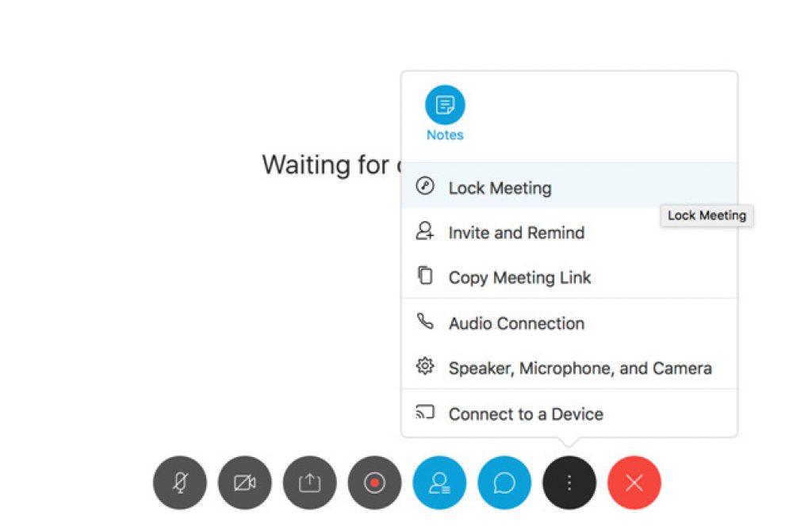The height and width of the screenshot is (530, 812).
Task: Choose Invite and Remind menu entry
Action: point(569,232)
